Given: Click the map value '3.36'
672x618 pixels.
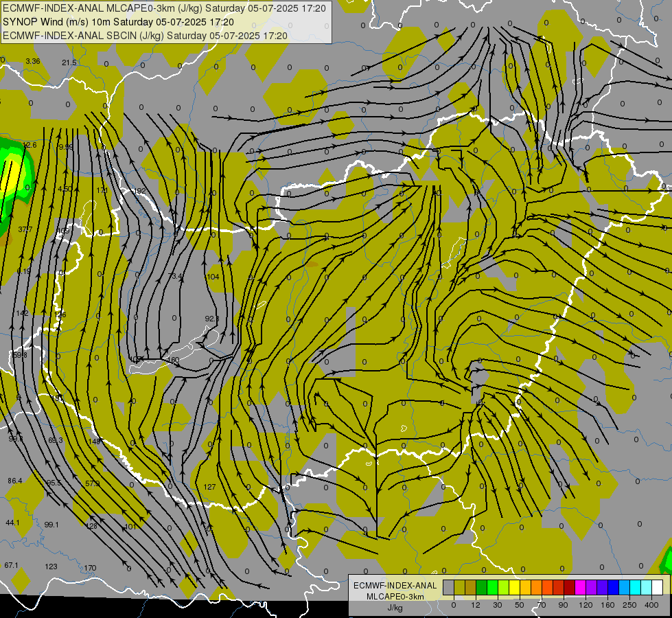Looking at the screenshot, I should 33,61.
